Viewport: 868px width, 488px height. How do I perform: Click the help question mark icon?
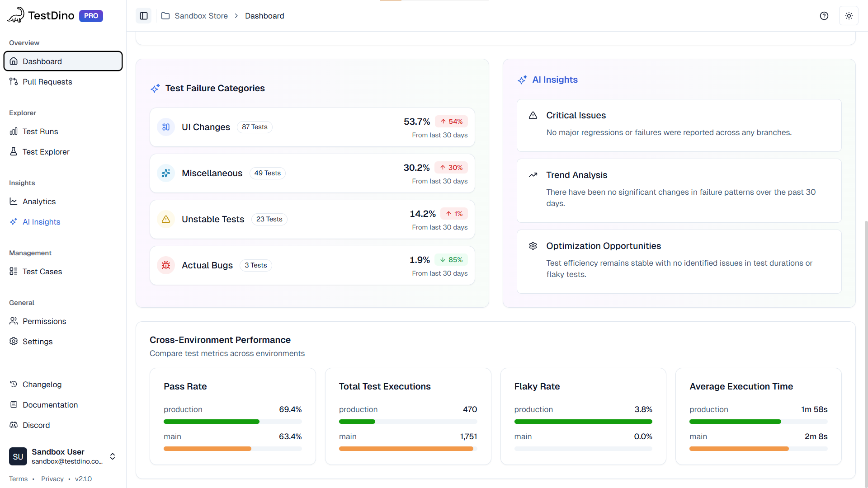[824, 16]
